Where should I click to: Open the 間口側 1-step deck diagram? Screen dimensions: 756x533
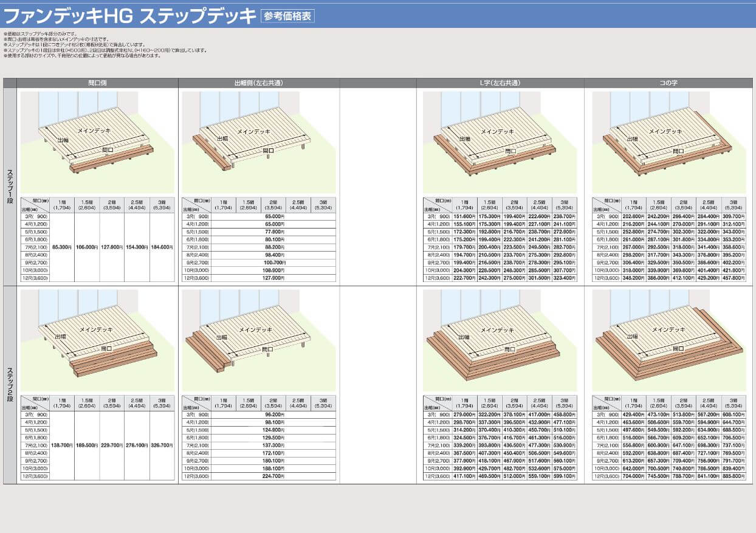pyautogui.click(x=97, y=142)
